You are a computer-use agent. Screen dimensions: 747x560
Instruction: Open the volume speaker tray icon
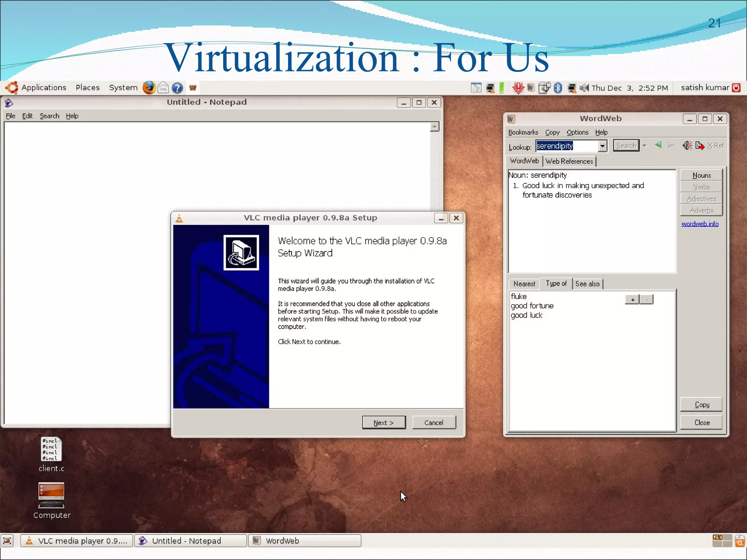[584, 87]
